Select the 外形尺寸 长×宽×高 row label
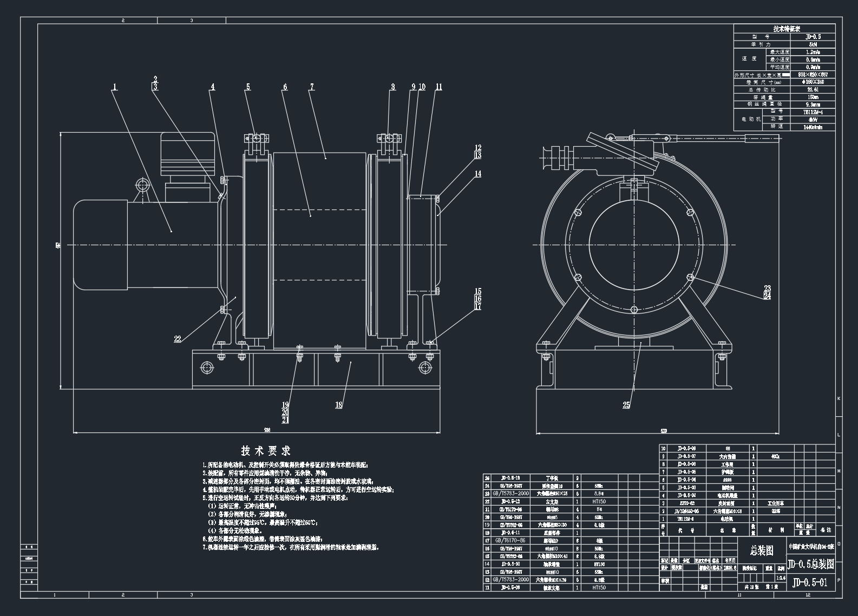The height and width of the screenshot is (616, 858). click(x=758, y=75)
